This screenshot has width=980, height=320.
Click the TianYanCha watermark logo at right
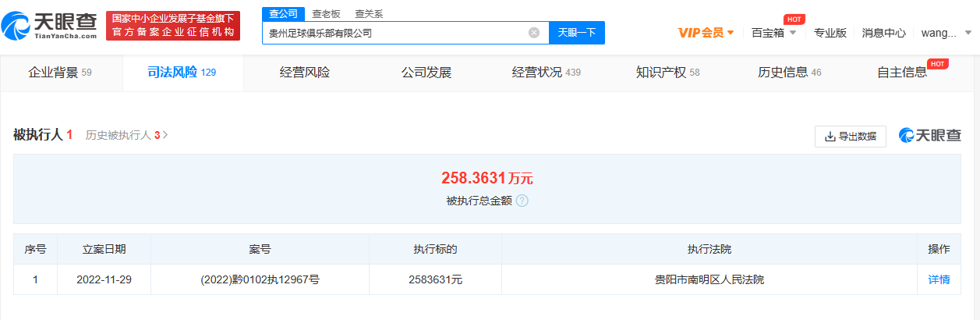[930, 136]
